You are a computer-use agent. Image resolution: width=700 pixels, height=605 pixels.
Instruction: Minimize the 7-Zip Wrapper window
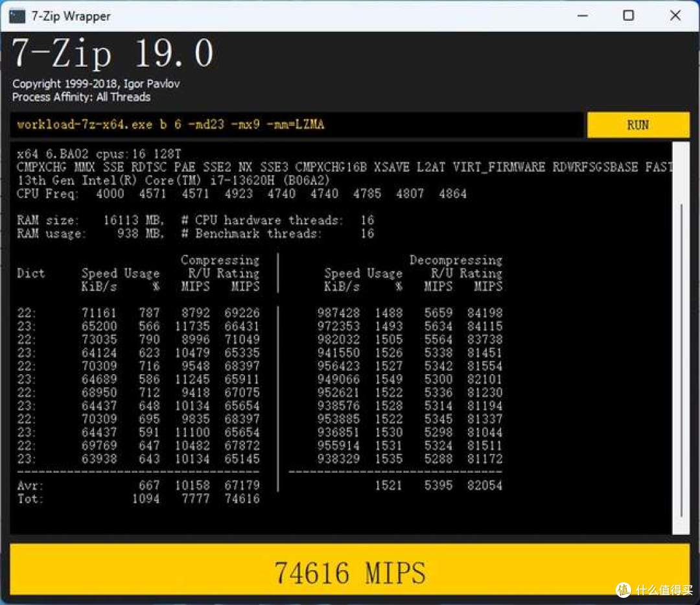583,16
